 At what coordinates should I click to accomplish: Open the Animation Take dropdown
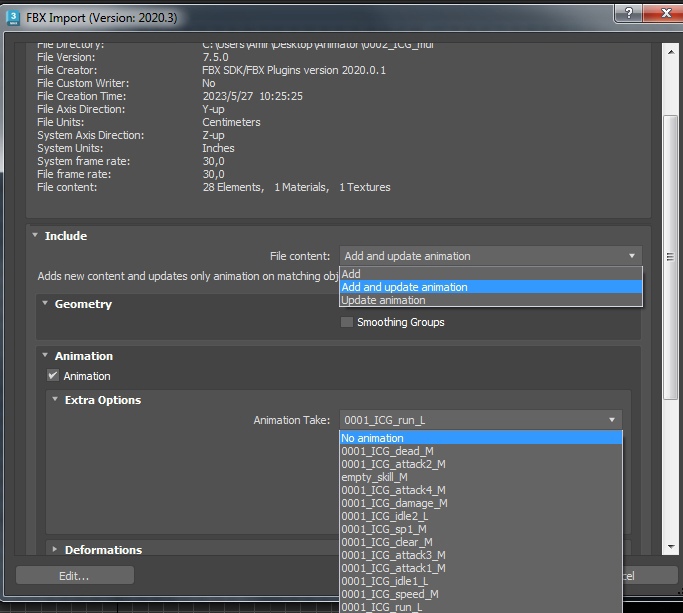(x=480, y=420)
